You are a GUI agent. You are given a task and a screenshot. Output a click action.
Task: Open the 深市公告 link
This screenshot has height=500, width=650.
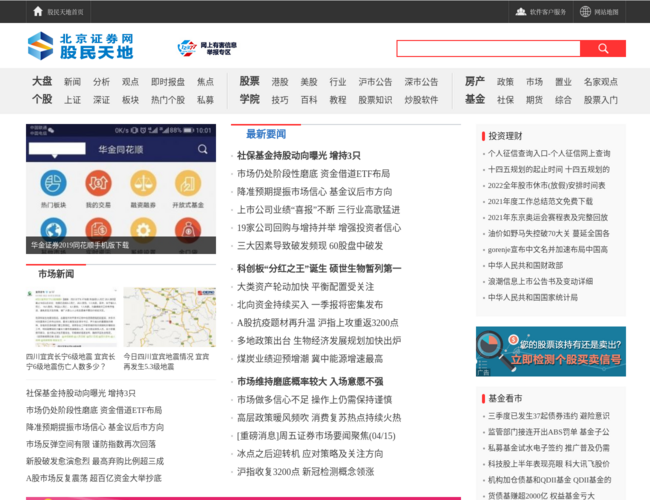pyautogui.click(x=421, y=82)
